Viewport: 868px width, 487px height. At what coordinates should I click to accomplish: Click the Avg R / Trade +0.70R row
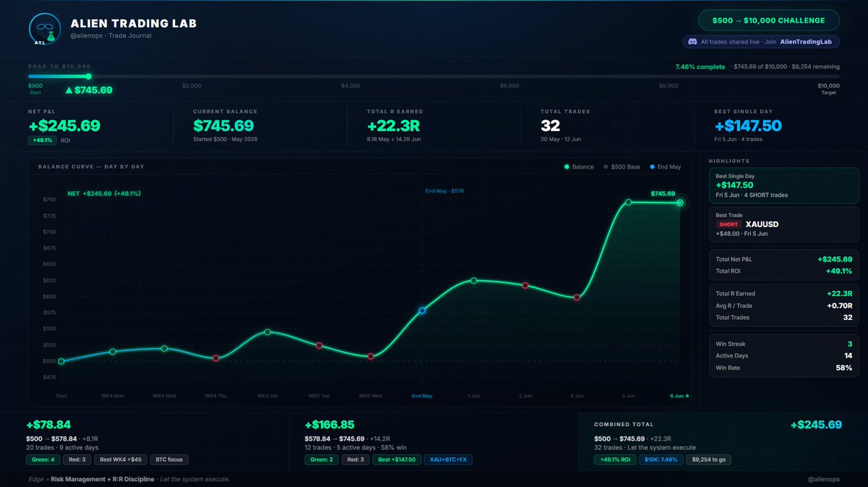click(784, 305)
